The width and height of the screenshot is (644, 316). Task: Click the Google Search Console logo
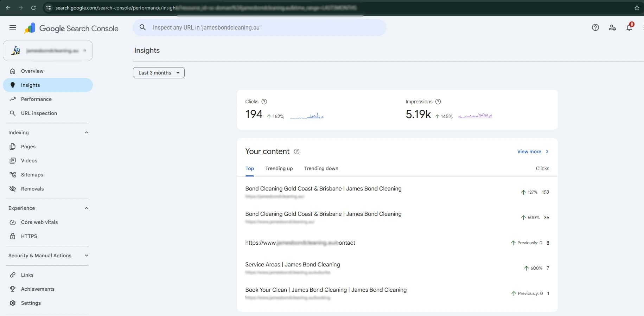coord(71,28)
